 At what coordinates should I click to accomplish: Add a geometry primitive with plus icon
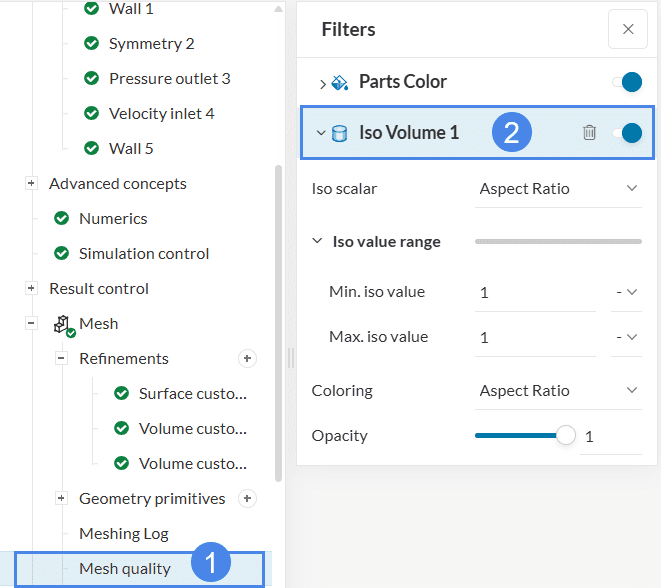click(248, 498)
